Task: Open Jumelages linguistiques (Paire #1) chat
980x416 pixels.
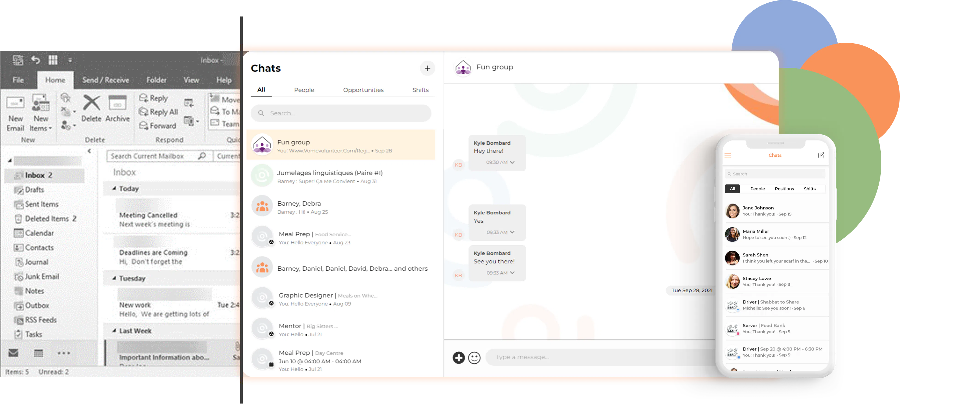Action: (341, 175)
